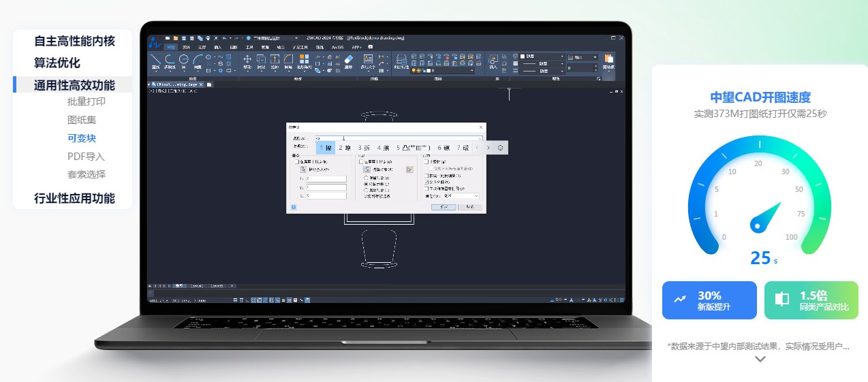
Task: Click the ZWCAD application logo button
Action: coord(155,43)
